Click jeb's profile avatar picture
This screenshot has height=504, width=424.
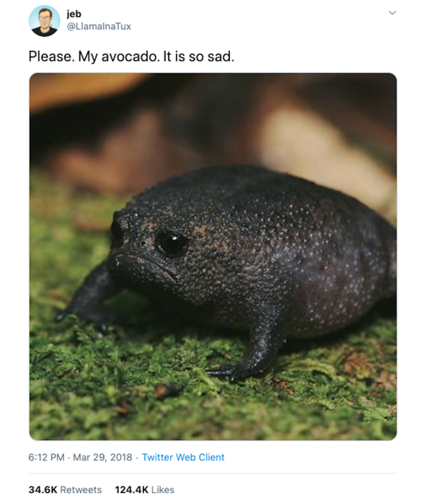45,21
